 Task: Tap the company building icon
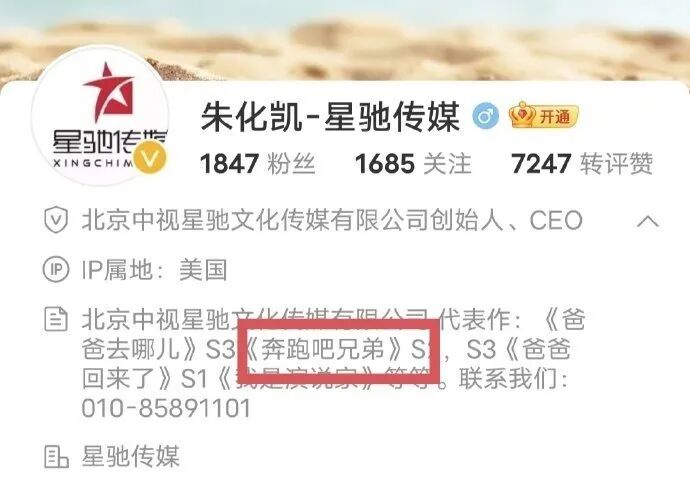tap(56, 456)
